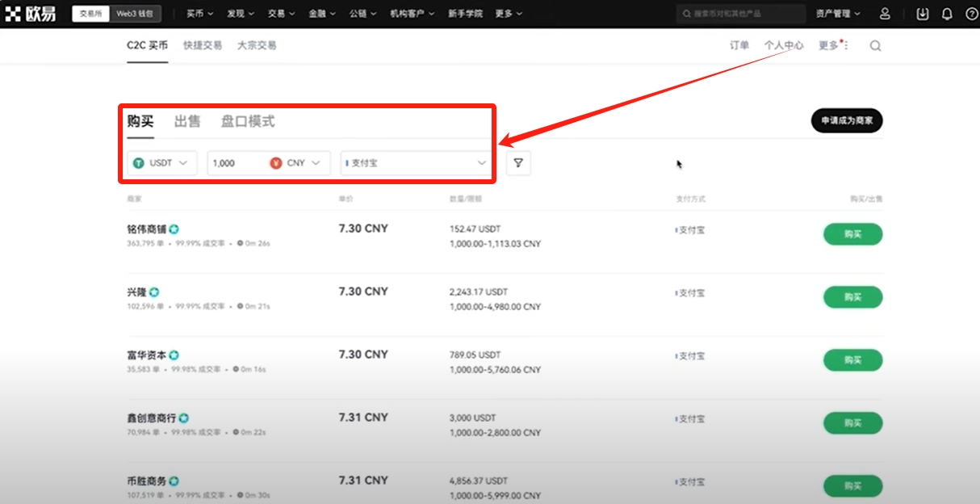Open the user profile icon
The height and width of the screenshot is (504, 980).
pyautogui.click(x=886, y=14)
